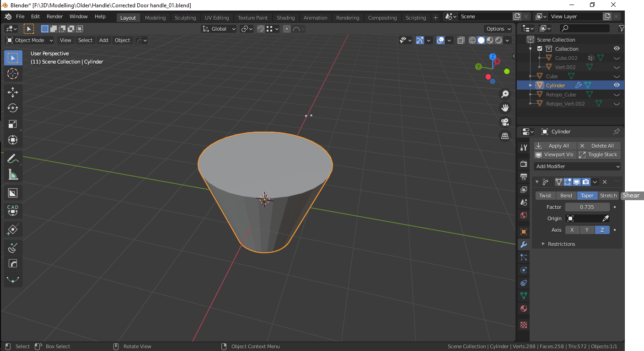644x351 pixels.
Task: Open the outliner filter funnel
Action: [621, 28]
